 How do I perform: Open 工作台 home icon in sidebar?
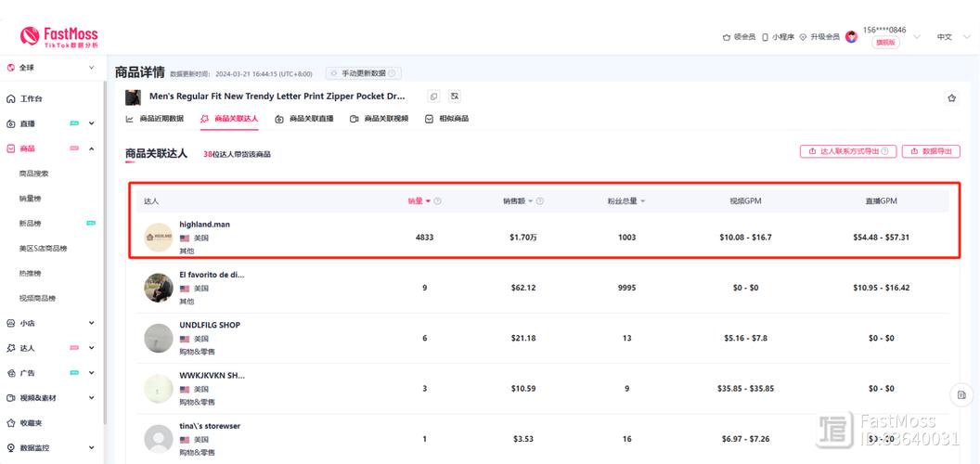point(10,98)
